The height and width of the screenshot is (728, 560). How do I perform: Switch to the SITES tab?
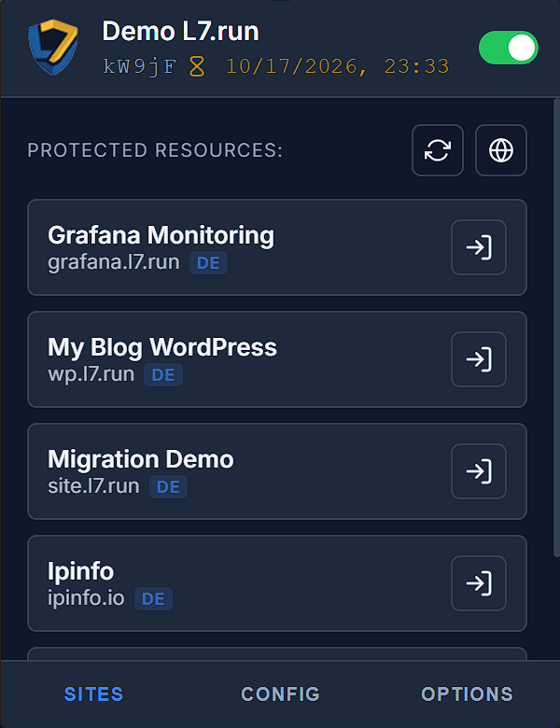[x=93, y=694]
